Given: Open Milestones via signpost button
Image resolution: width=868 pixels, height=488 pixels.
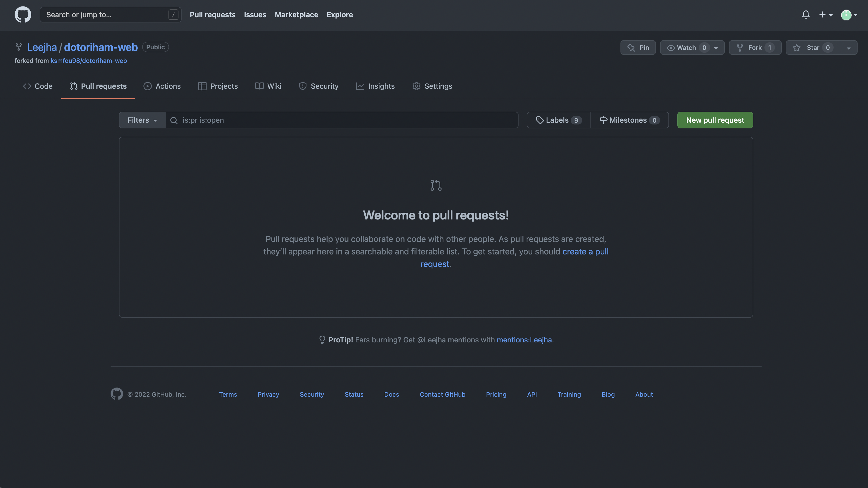Looking at the screenshot, I should (x=629, y=120).
